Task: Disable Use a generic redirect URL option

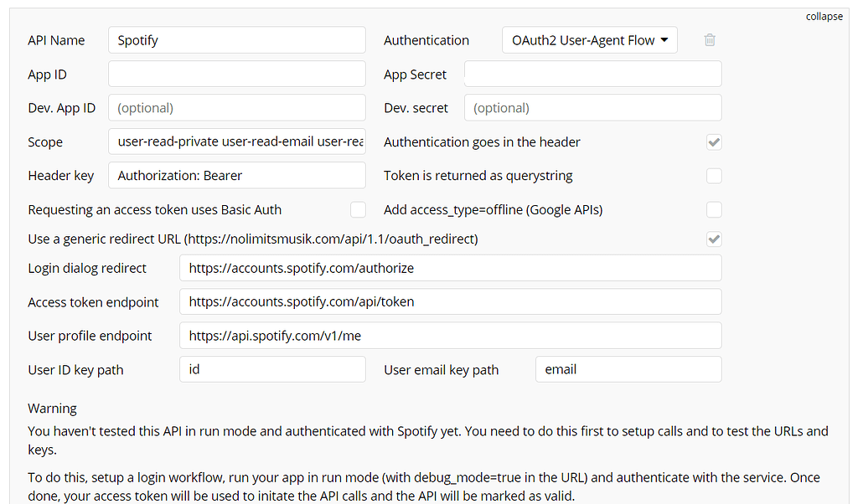Action: pyautogui.click(x=714, y=239)
